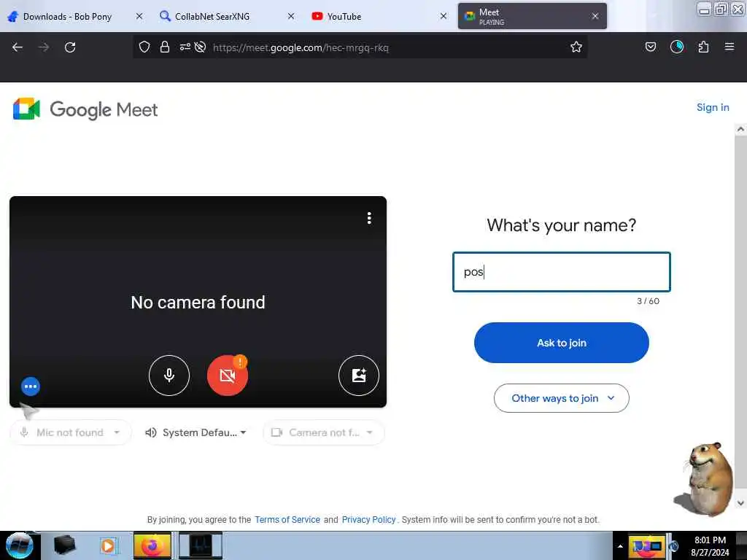Open the tracking protection shield icon
747x560 pixels.
144,47
